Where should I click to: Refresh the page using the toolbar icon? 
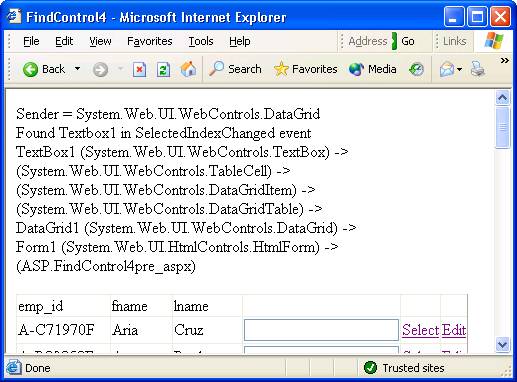pos(163,70)
